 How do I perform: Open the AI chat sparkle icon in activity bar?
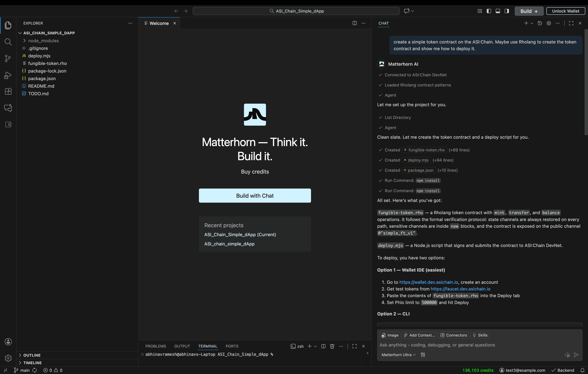pyautogui.click(x=8, y=108)
